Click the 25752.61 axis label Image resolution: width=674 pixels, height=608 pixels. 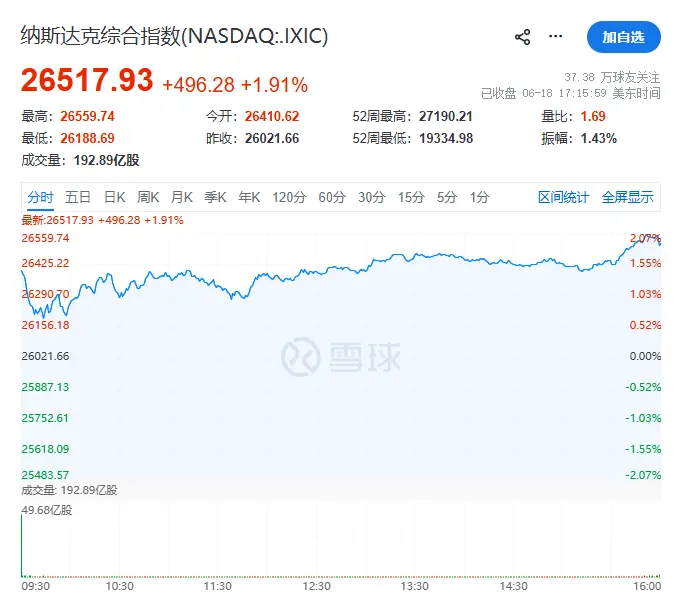tap(45, 418)
